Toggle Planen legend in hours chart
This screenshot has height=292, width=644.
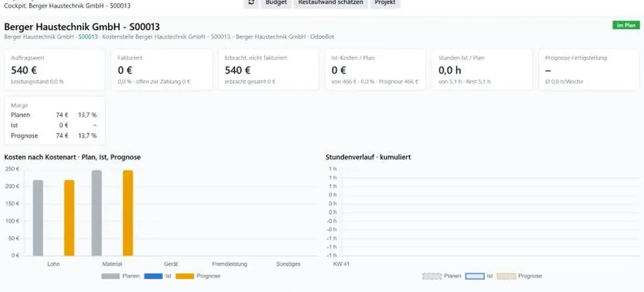(441, 276)
